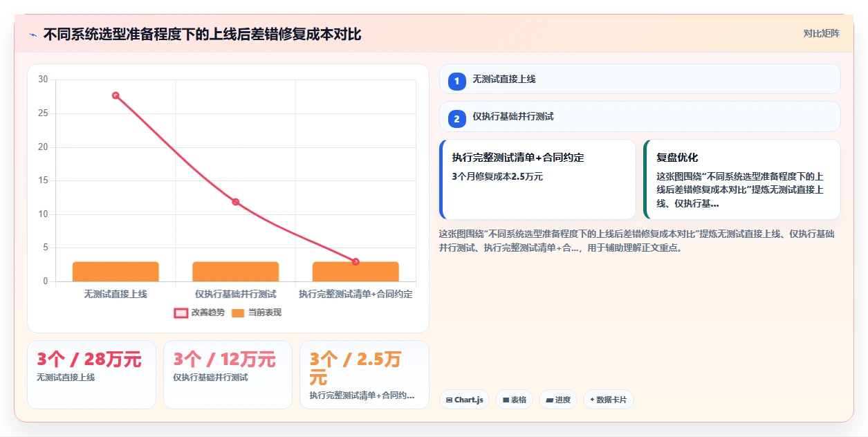Select the 3个 / 12万元 stat card
Screen dimensions: 868x437
[228, 374]
